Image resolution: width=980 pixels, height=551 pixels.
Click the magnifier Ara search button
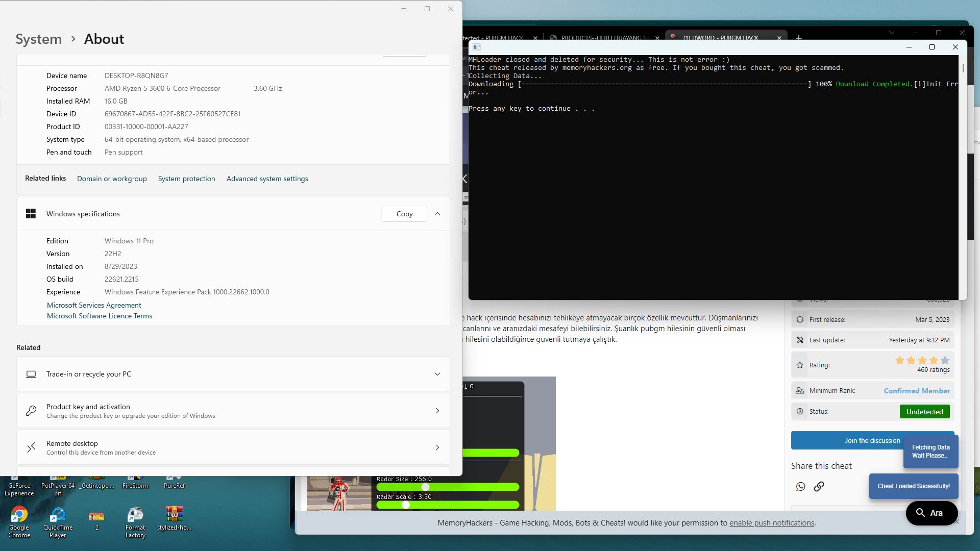pos(932,513)
